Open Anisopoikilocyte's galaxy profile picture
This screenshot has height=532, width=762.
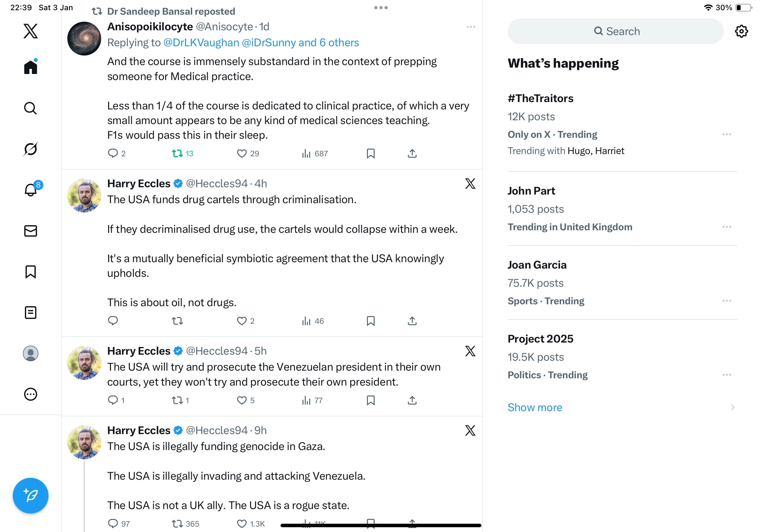[x=84, y=39]
